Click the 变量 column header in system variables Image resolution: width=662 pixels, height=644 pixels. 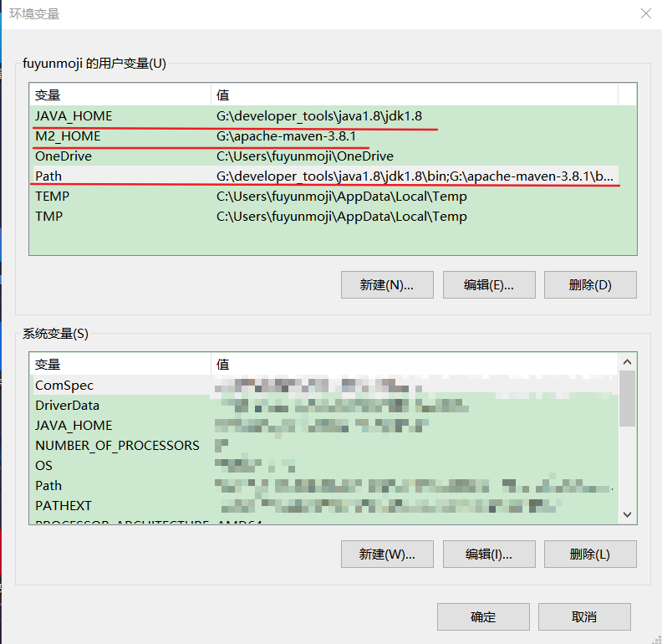tap(120, 364)
